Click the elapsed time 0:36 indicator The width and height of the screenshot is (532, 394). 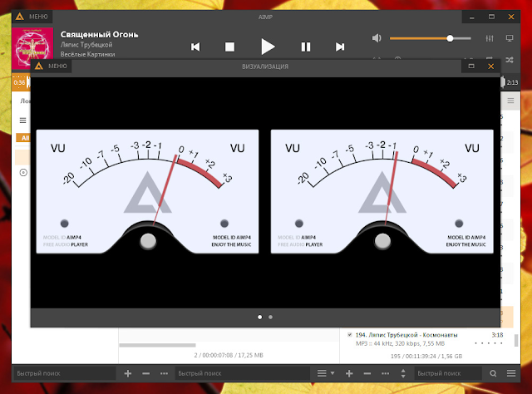point(19,82)
